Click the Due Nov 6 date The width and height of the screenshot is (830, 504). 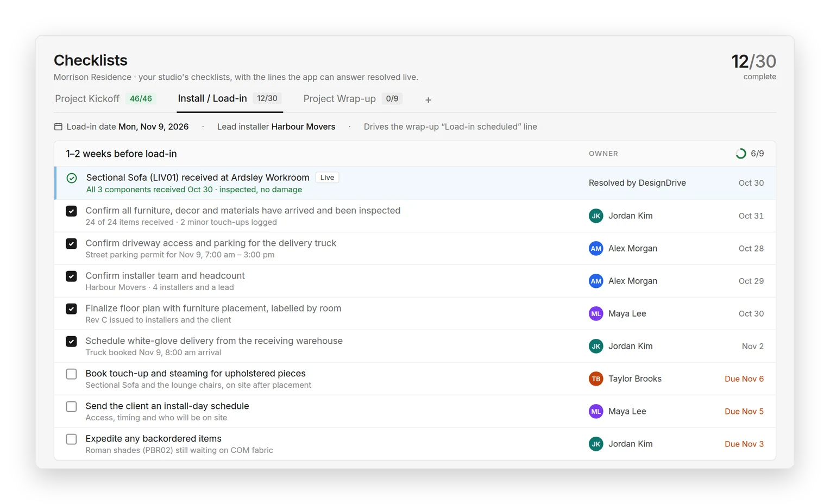pos(744,379)
